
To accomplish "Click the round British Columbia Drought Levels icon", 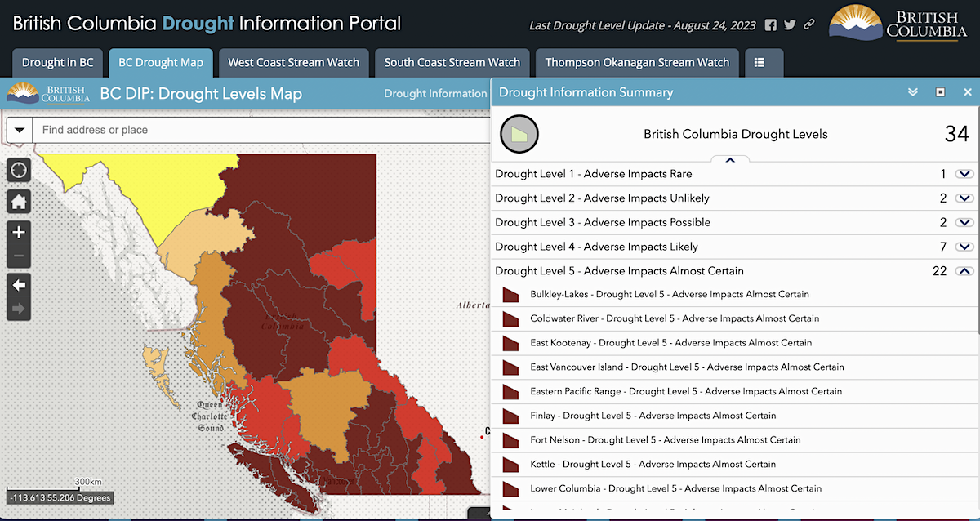I will 519,134.
